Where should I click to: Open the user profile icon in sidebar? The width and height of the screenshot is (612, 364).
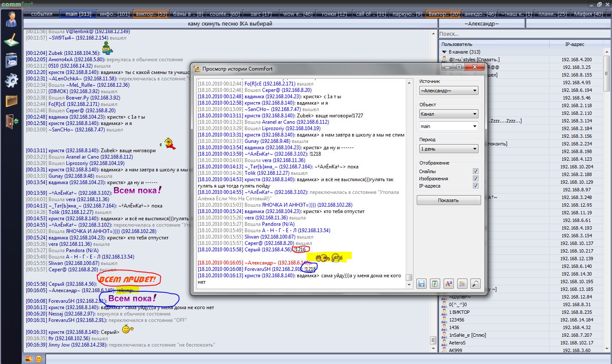coord(11,19)
